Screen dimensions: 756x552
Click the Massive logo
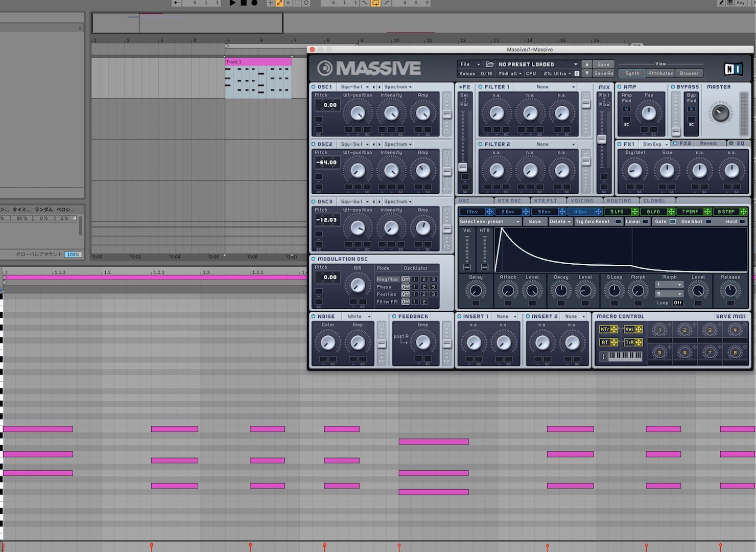click(369, 68)
